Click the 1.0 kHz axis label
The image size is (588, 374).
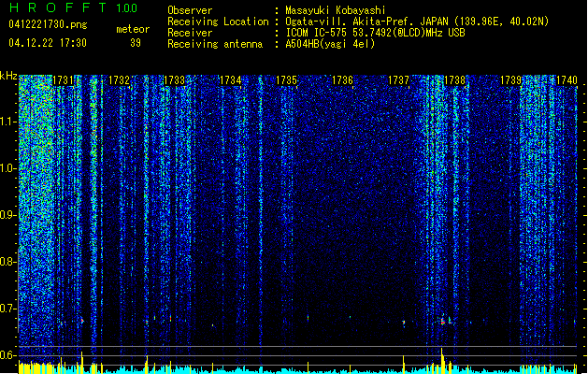(7, 168)
